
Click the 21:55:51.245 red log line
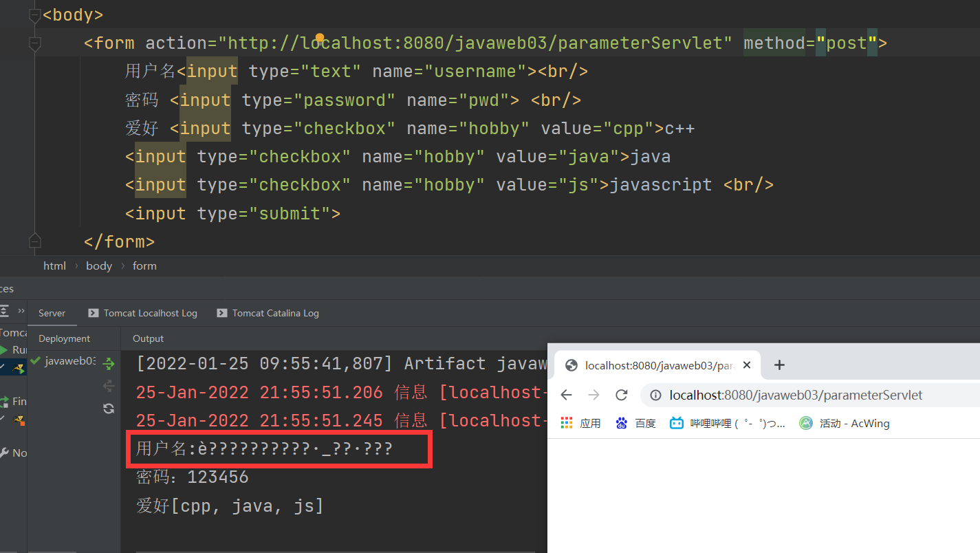[x=341, y=420]
